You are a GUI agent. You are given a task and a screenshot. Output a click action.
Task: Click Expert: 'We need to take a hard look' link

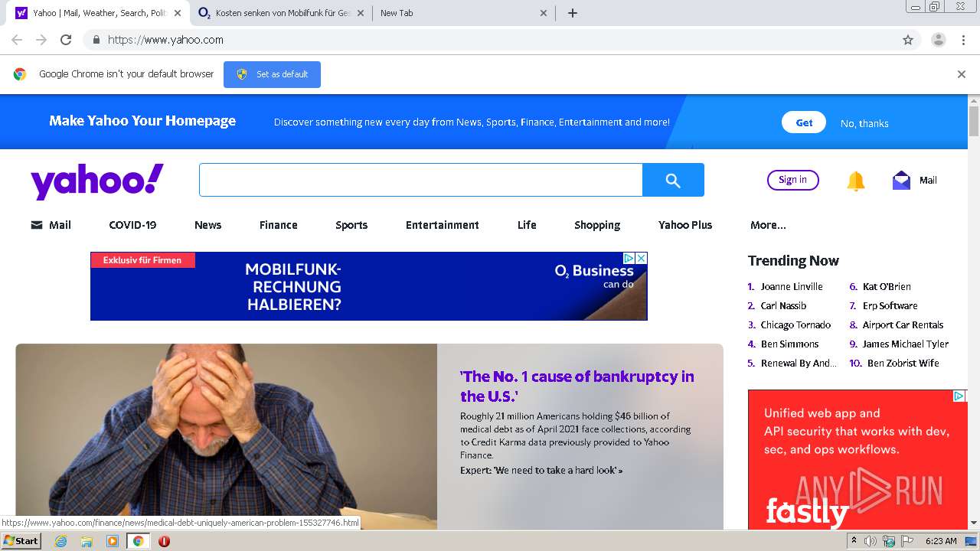tap(541, 470)
